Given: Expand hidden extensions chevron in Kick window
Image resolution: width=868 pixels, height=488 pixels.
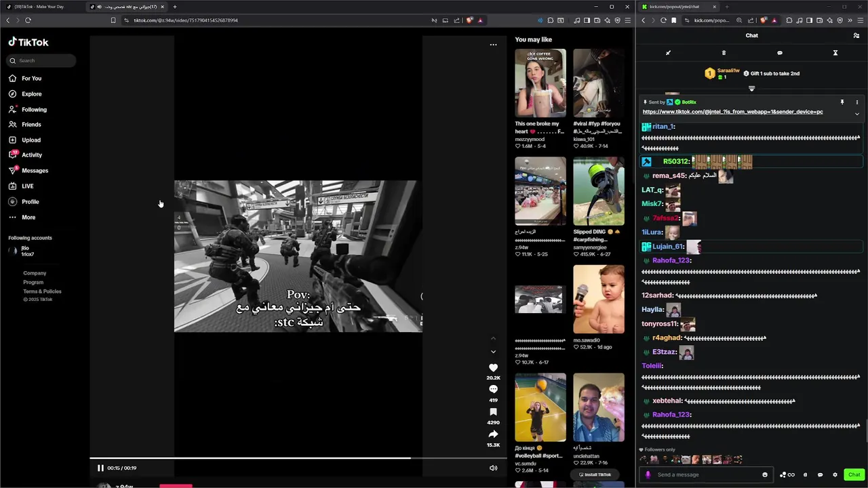Looking at the screenshot, I should coord(850,20).
